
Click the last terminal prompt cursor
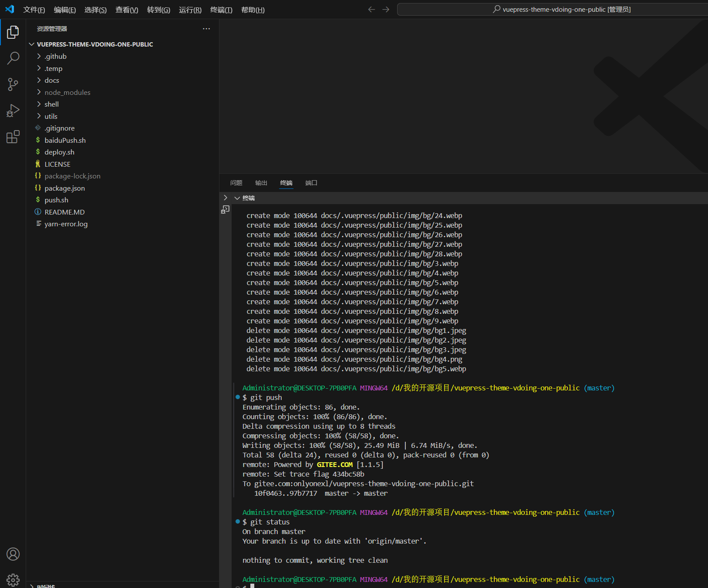click(252, 586)
